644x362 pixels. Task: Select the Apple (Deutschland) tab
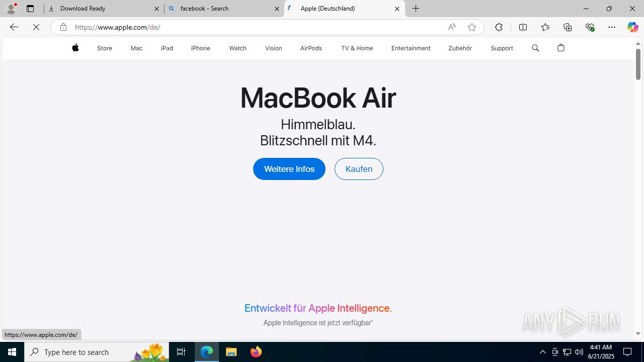pyautogui.click(x=344, y=9)
